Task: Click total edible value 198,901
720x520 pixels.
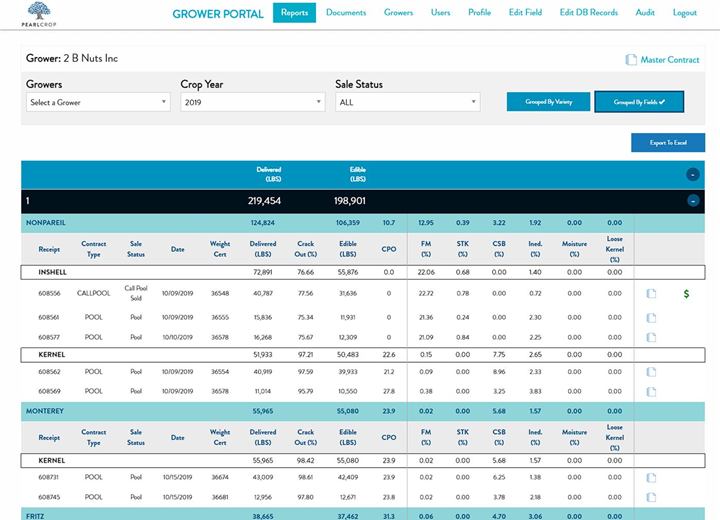Action: (350, 201)
